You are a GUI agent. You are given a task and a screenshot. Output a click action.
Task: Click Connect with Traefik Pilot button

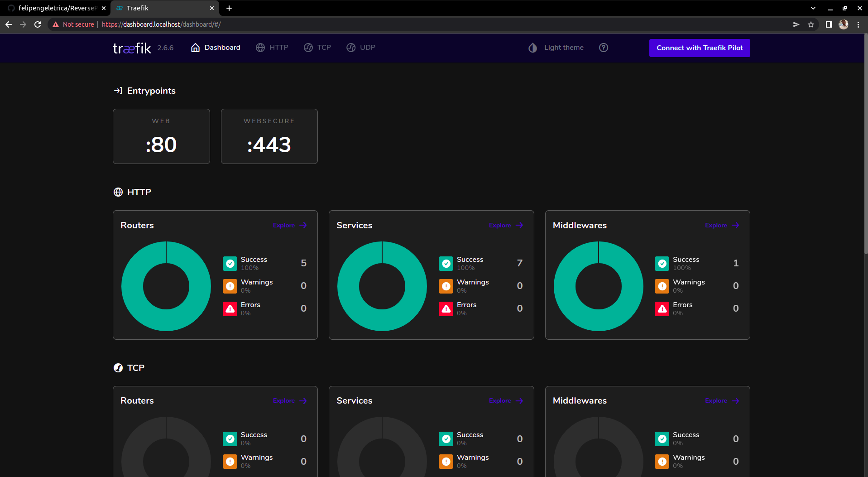(x=700, y=48)
